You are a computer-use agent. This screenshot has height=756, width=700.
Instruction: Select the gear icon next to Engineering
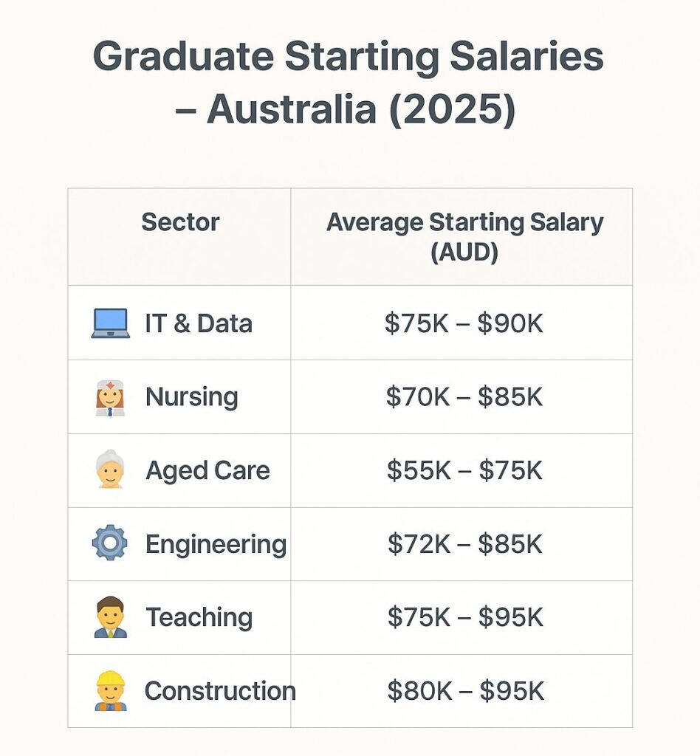pyautogui.click(x=110, y=543)
